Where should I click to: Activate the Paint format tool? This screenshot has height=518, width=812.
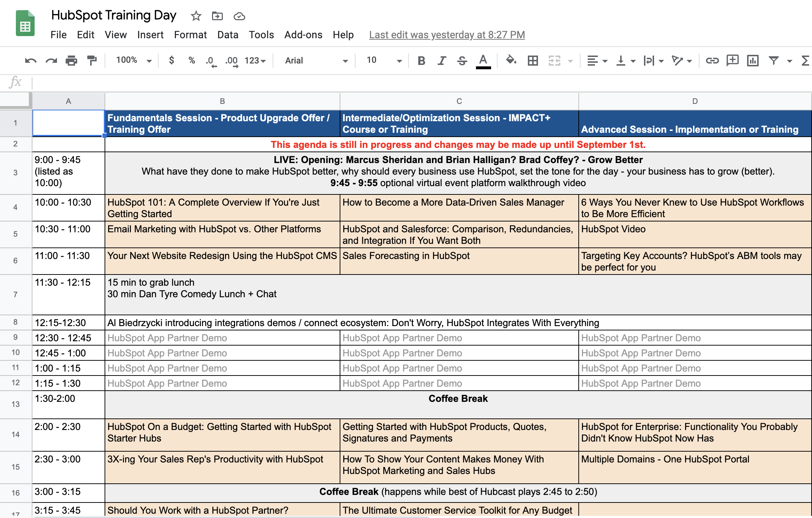coord(92,61)
